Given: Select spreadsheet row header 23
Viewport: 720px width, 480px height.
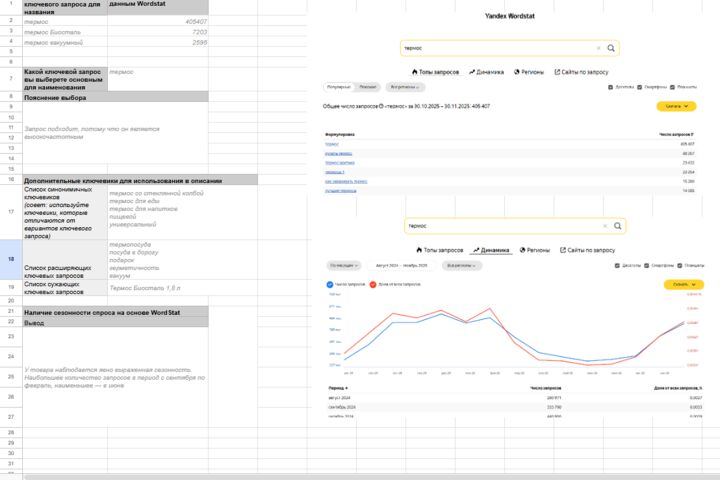Looking at the screenshot, I should tap(11, 337).
